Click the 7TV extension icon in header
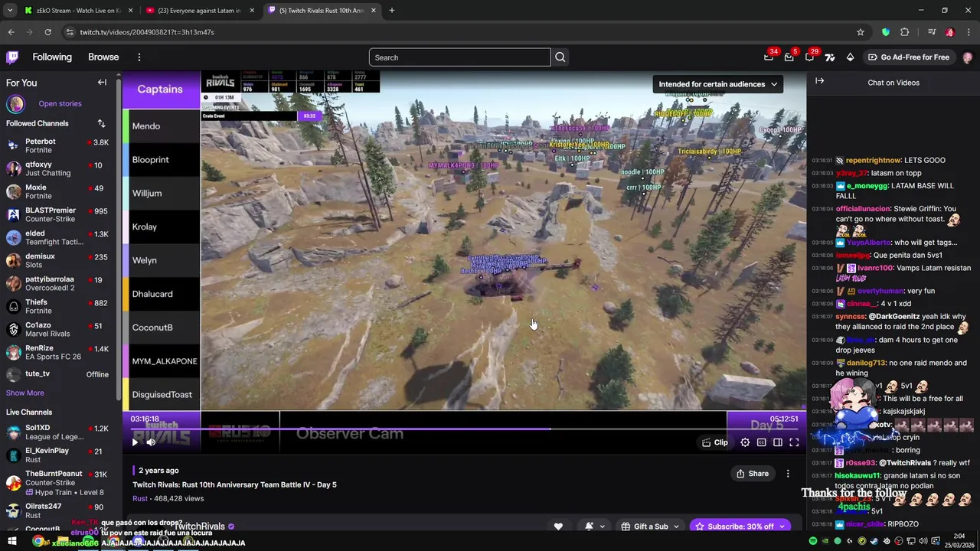 (829, 57)
